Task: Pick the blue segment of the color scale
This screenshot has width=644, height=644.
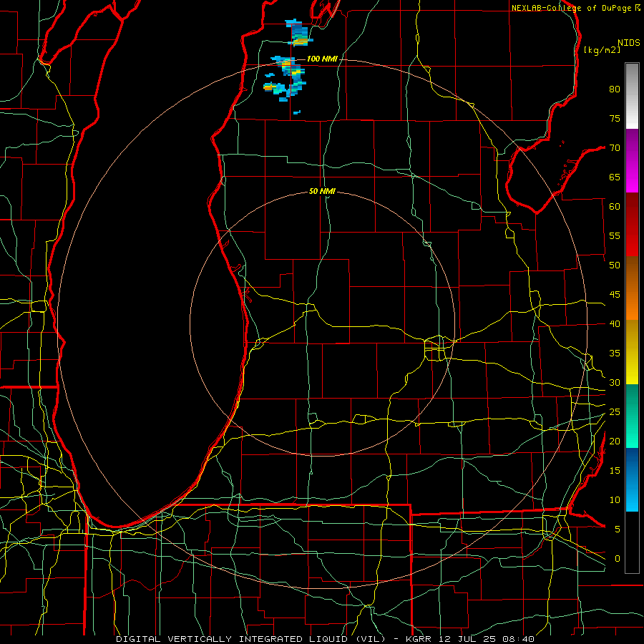Action: click(632, 479)
